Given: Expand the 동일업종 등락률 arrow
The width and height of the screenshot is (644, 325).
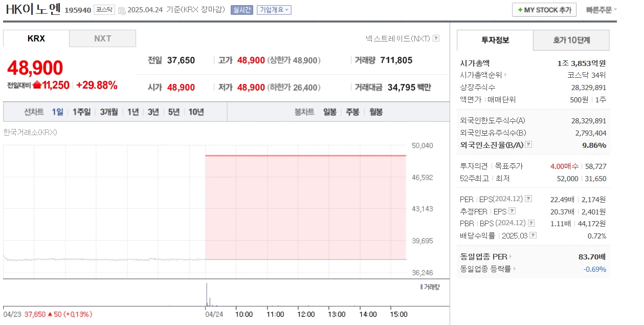Looking at the screenshot, I should 514,269.
